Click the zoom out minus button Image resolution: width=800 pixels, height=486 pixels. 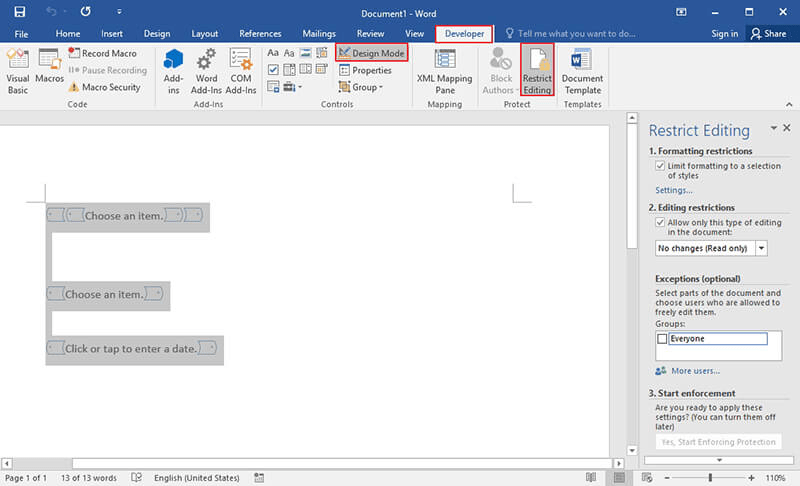pos(667,478)
